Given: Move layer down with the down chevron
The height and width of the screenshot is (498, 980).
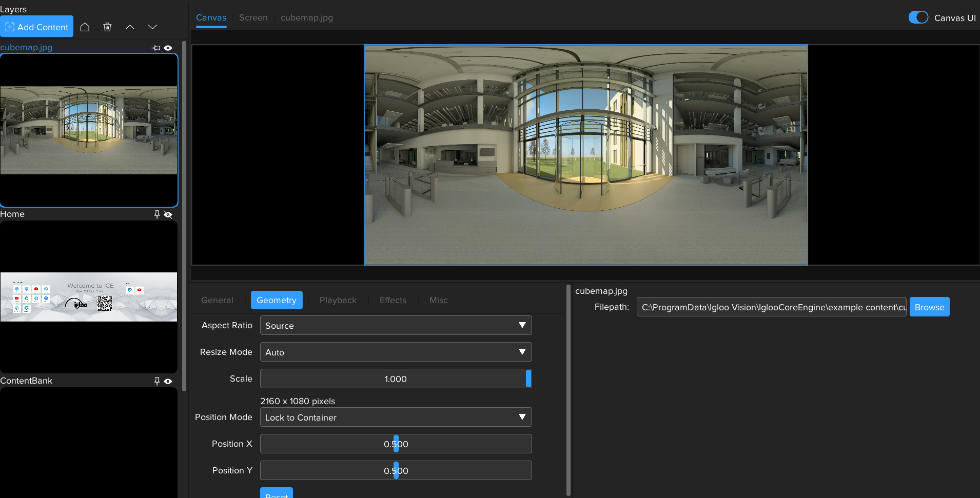Looking at the screenshot, I should click(x=152, y=27).
